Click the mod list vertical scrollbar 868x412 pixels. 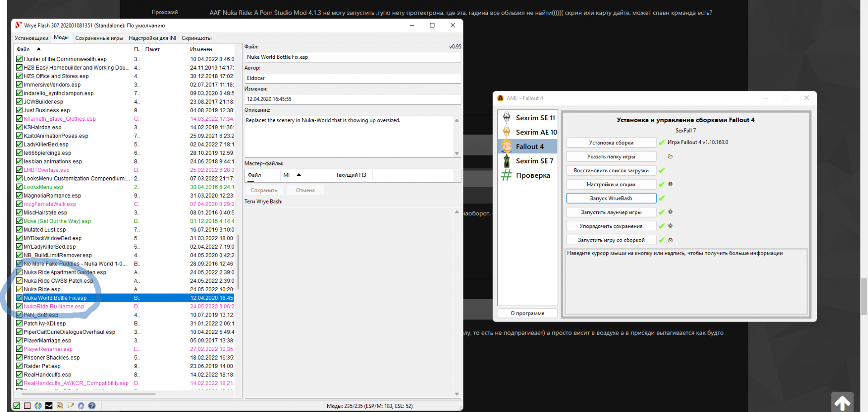[238, 262]
